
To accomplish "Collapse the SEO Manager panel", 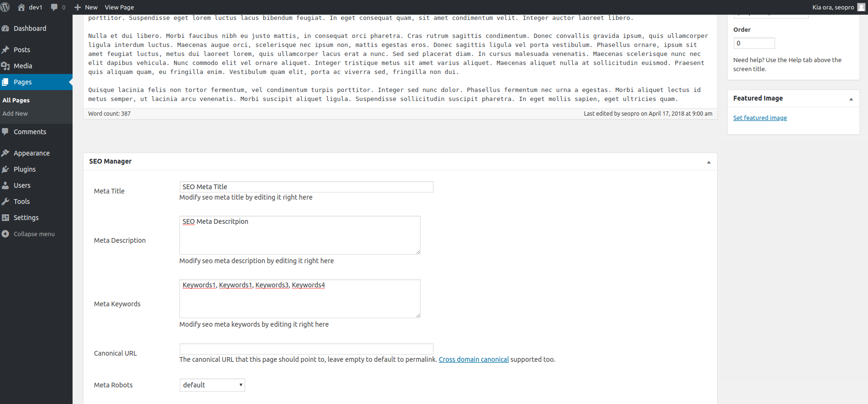I will click(x=709, y=162).
